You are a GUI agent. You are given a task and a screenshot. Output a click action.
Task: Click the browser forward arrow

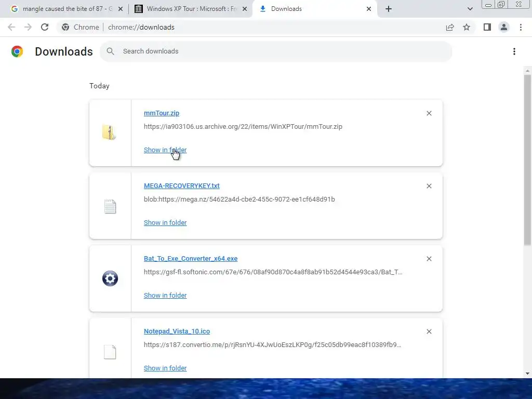pos(28,27)
